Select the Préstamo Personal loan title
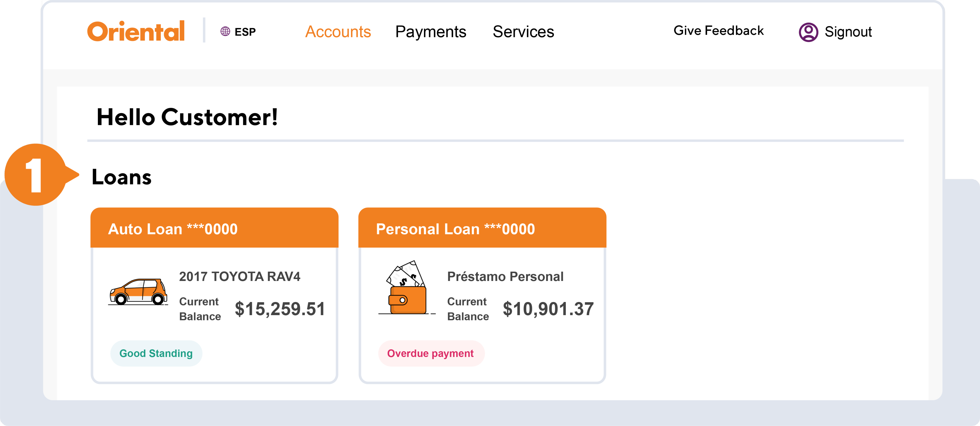 [505, 276]
